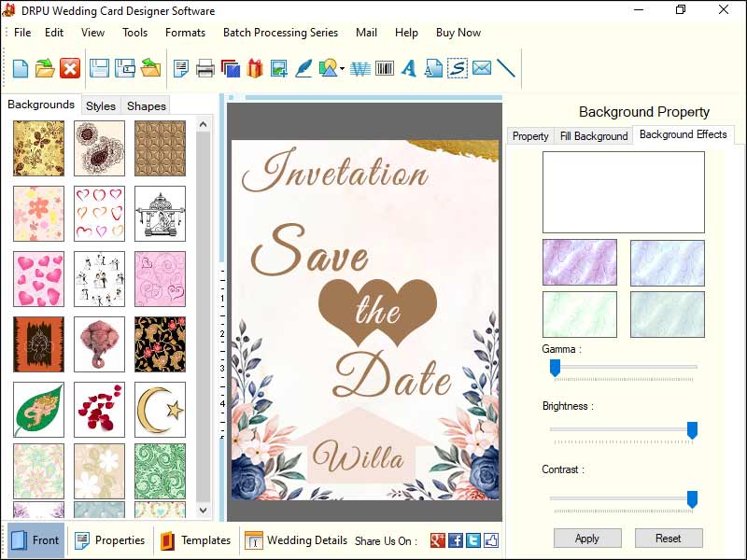Screen dimensions: 747x560
Task: Select the pink hearts background thumbnail
Action: tap(38, 279)
